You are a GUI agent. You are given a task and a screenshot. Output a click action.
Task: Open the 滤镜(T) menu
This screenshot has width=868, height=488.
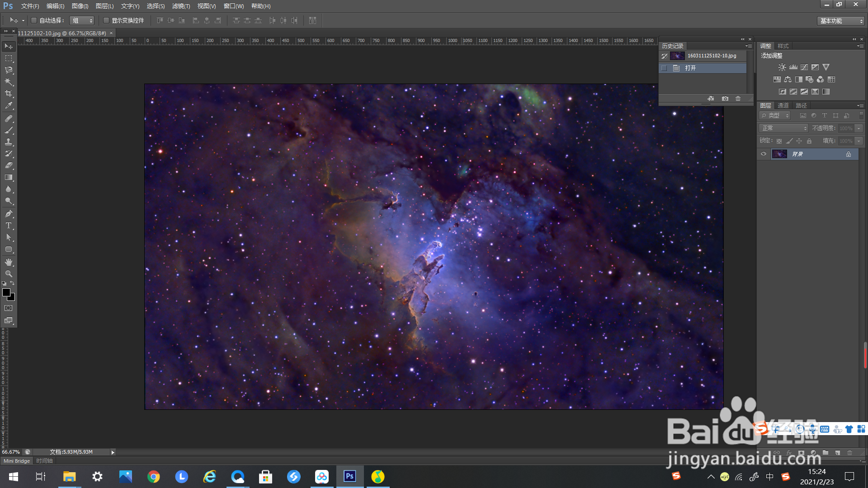(181, 6)
